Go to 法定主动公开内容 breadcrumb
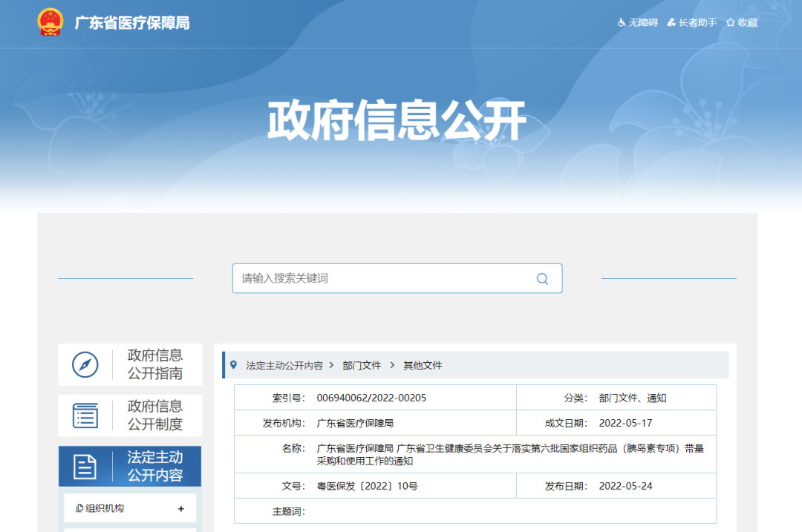Screen dimensions: 802x532 tap(284, 365)
